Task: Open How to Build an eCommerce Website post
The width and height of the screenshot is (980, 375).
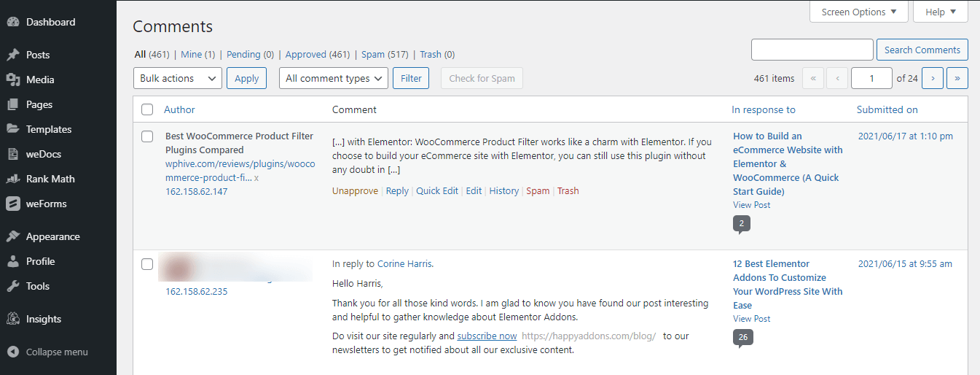Action: click(x=788, y=163)
